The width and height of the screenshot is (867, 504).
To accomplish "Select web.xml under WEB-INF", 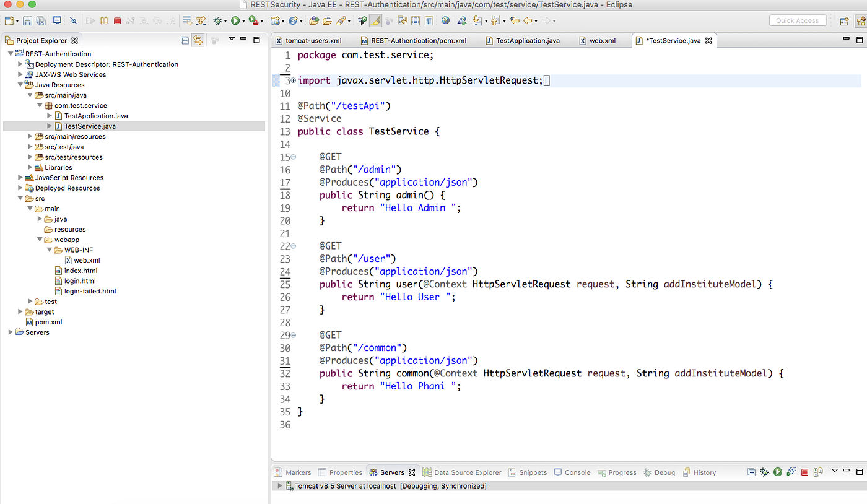I will tap(87, 260).
